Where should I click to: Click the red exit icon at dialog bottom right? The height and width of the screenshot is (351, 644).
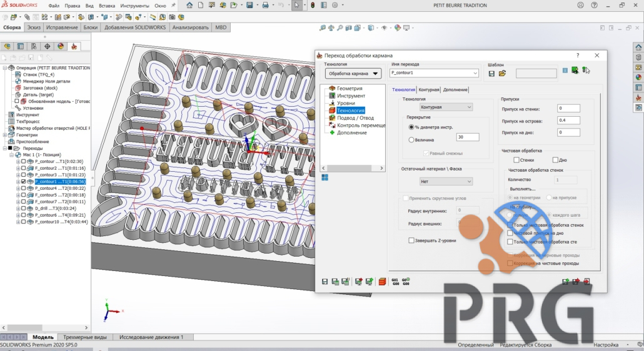(x=587, y=281)
